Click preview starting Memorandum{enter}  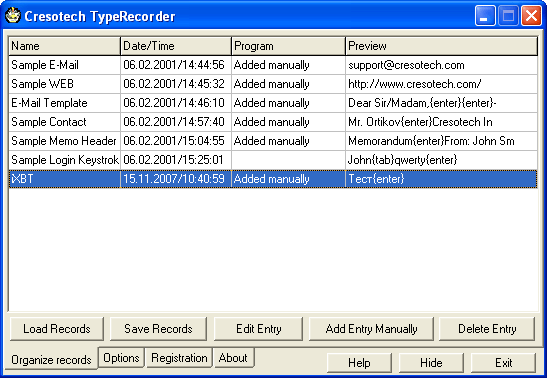tap(431, 141)
